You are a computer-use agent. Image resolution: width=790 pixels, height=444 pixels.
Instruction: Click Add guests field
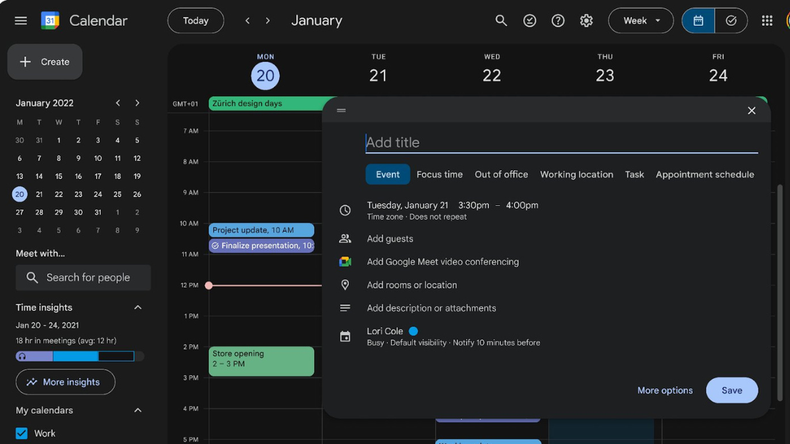point(390,239)
